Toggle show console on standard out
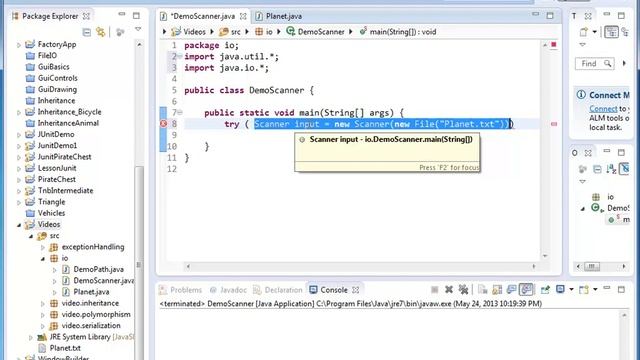This screenshot has width=640, height=360. tap(511, 290)
